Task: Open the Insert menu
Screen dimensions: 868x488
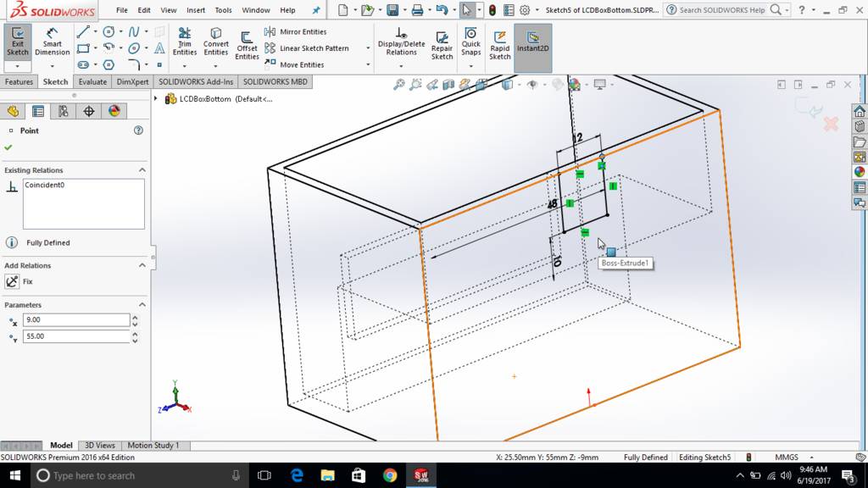Action: [x=195, y=10]
